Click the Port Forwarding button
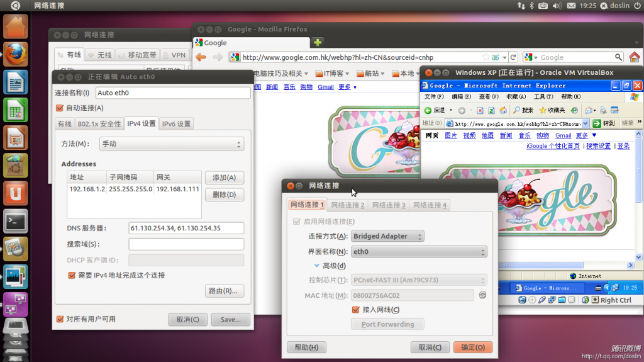This screenshot has width=644, height=362. (387, 324)
